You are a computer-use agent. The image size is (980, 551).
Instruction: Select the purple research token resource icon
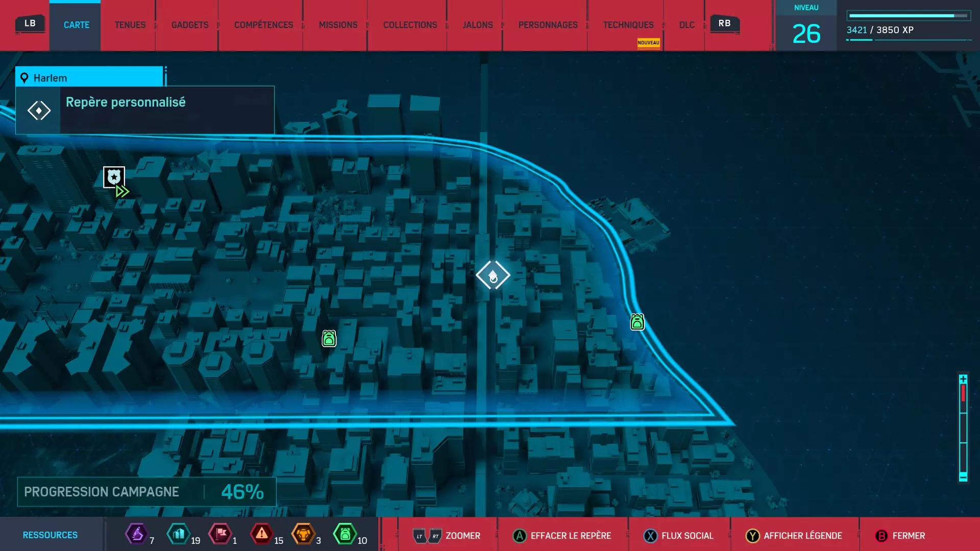point(136,534)
